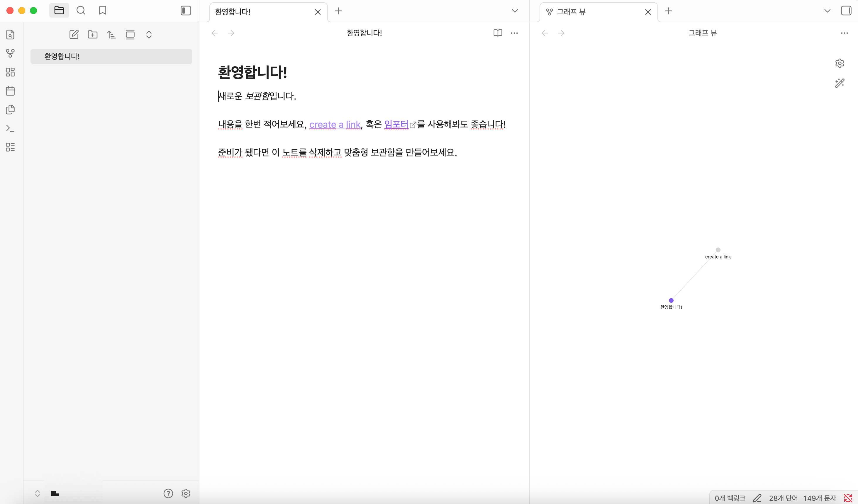Open the bookmarks panel icon
This screenshot has width=858, height=504.
(x=102, y=11)
